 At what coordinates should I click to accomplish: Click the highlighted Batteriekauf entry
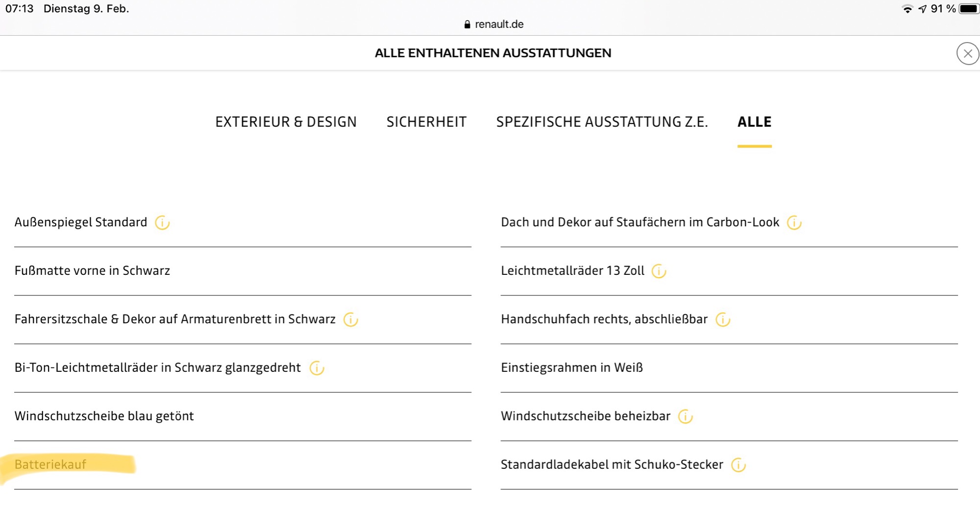pyautogui.click(x=50, y=464)
